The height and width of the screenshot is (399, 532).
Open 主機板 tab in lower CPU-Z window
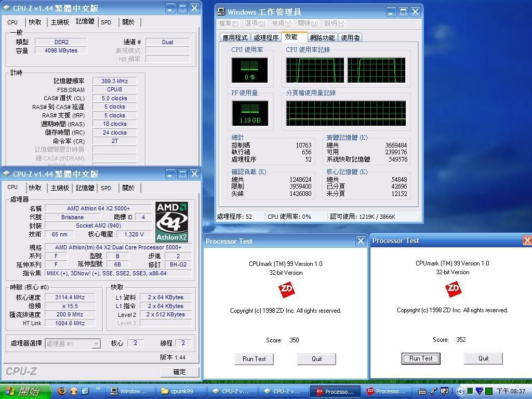[60, 188]
